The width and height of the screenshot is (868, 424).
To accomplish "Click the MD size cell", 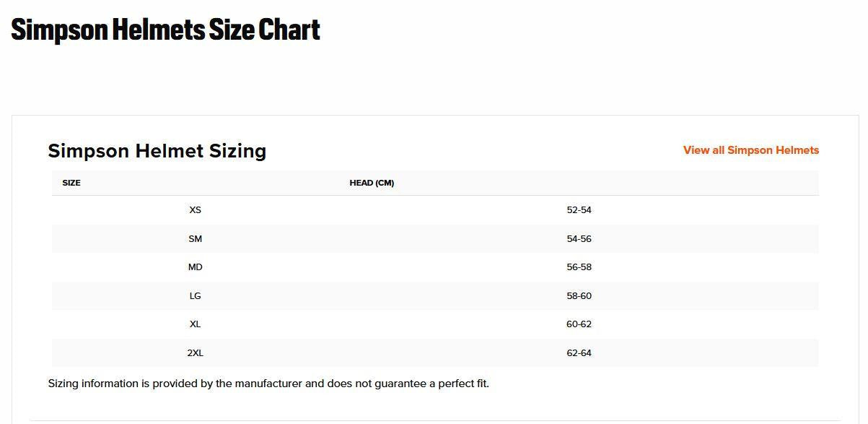I will coord(195,267).
